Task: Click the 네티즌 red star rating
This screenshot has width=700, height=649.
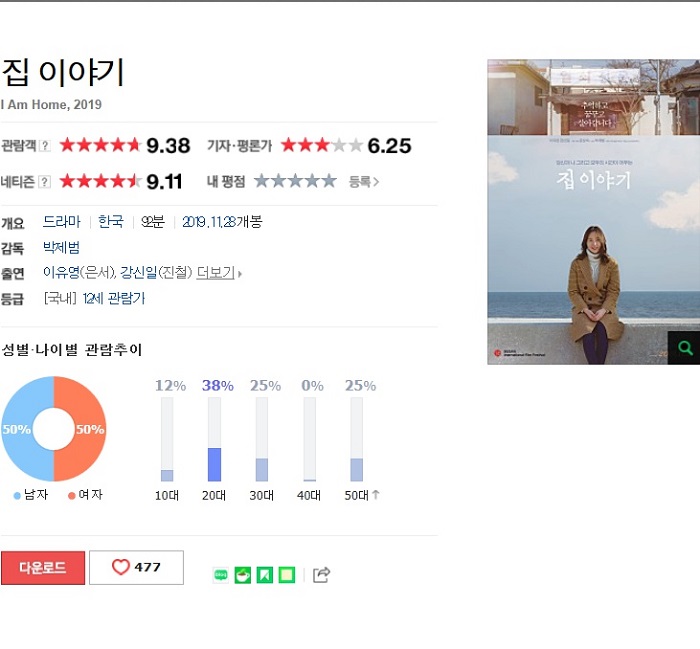Action: tap(100, 181)
